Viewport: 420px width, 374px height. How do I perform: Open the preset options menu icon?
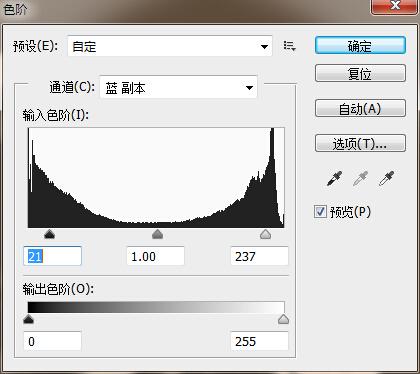coord(289,46)
